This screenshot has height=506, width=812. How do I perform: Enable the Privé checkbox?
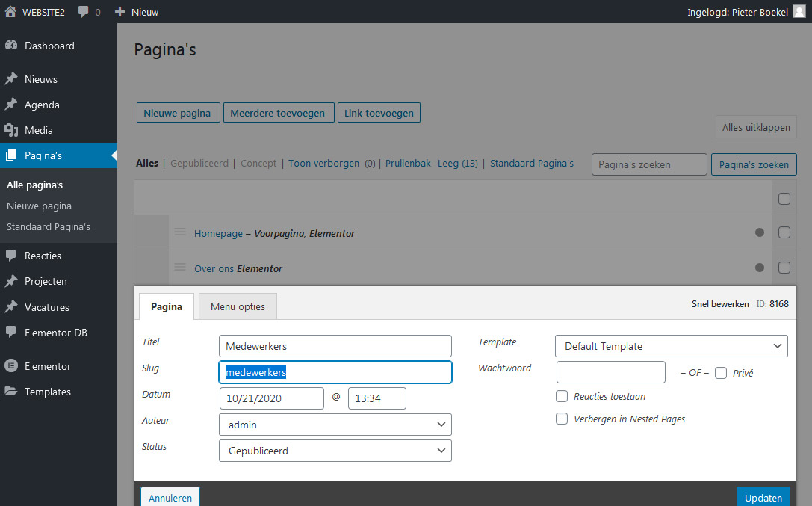click(x=721, y=373)
